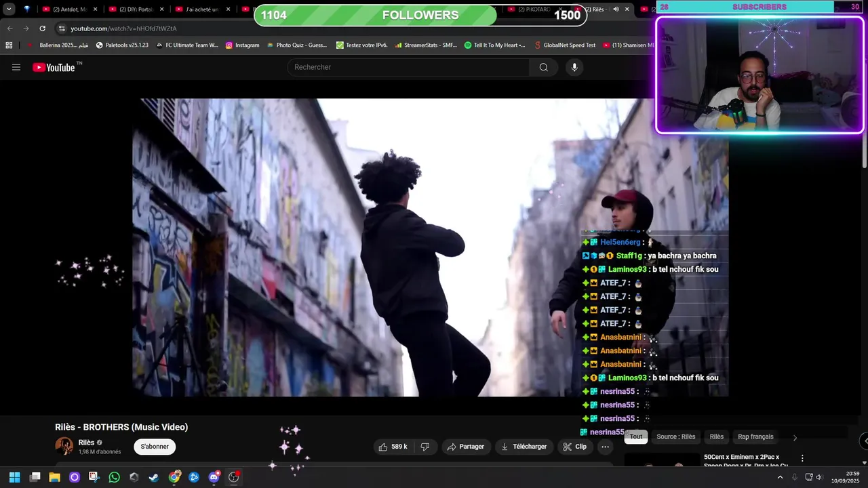Open the Chrome tab search dropdown
The width and height of the screenshot is (868, 488).
click(9, 9)
